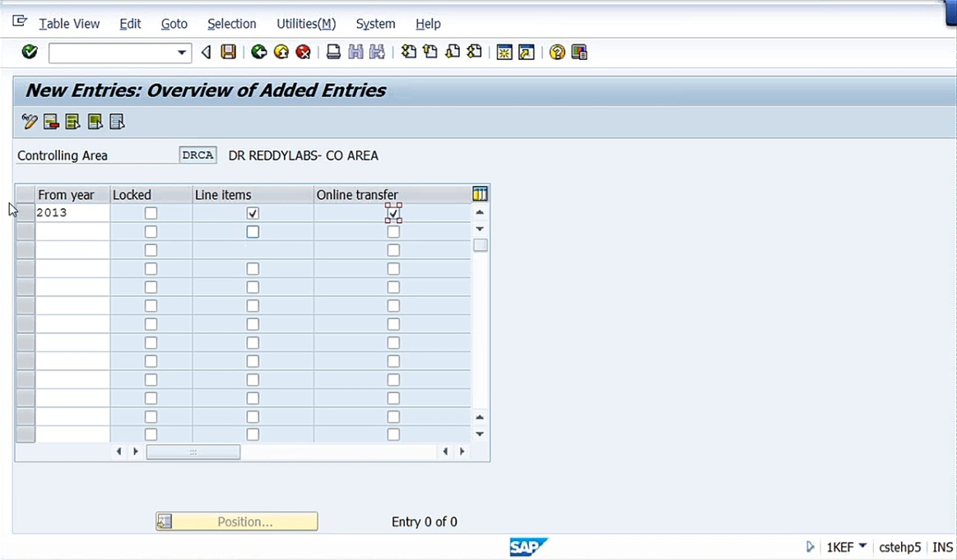
Task: Open table column configuration icon
Action: 480,194
